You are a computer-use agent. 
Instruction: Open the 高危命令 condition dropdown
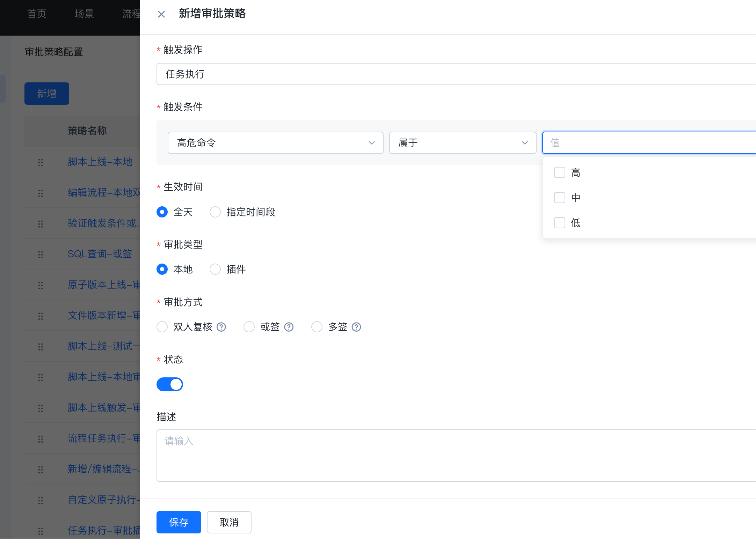275,143
